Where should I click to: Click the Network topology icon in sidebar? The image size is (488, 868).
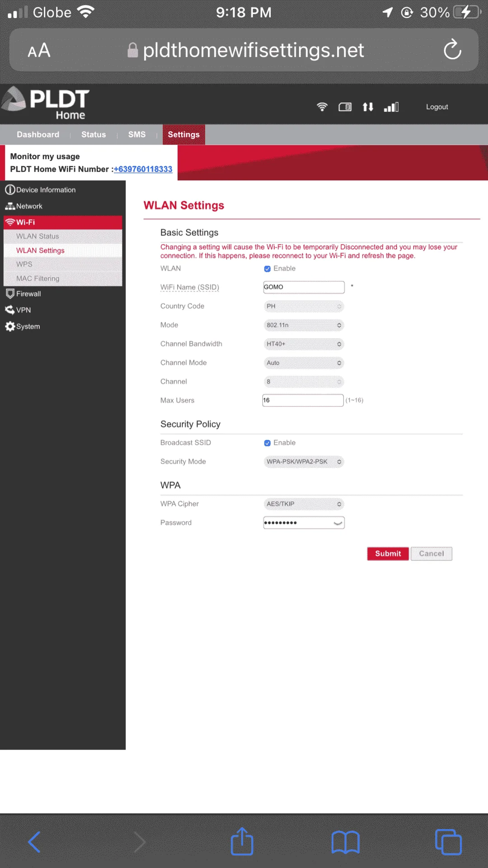10,206
